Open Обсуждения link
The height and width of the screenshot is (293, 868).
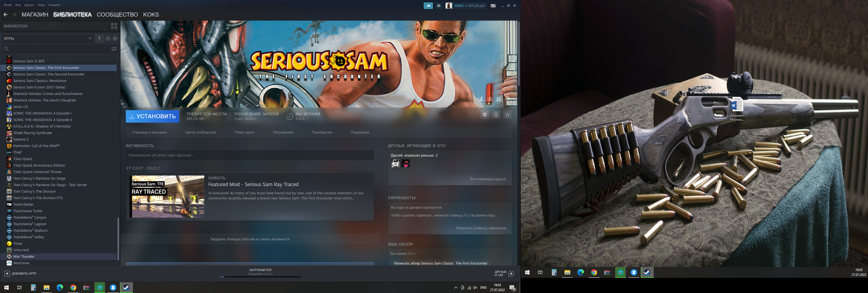coord(283,132)
